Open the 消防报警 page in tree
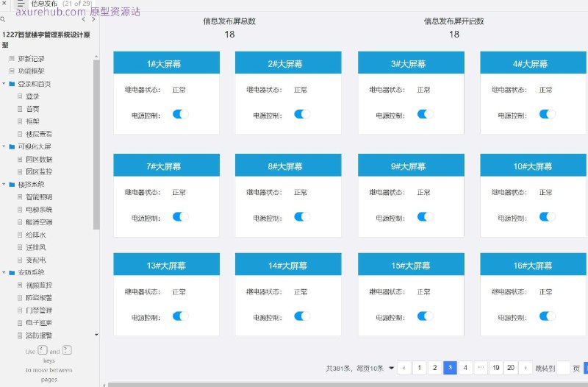588x387 pixels. (39, 335)
